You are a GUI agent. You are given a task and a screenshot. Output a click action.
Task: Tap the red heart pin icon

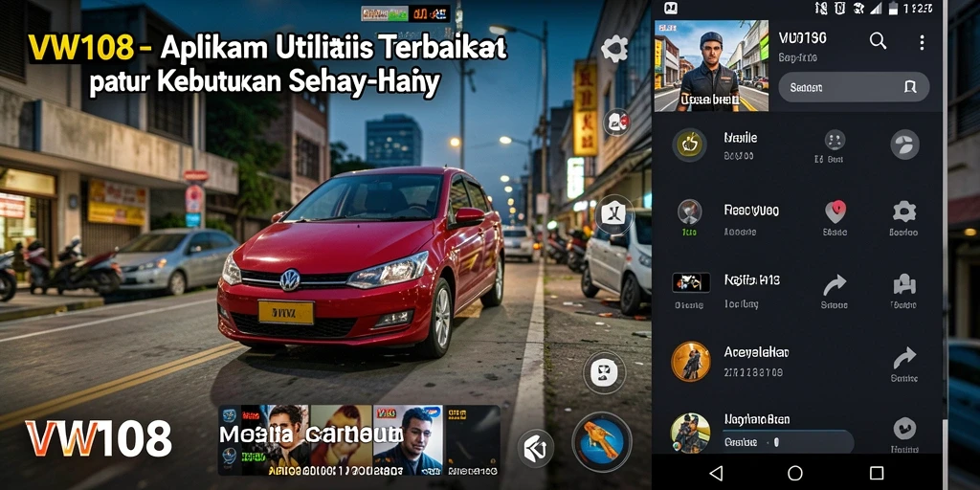pos(835,212)
